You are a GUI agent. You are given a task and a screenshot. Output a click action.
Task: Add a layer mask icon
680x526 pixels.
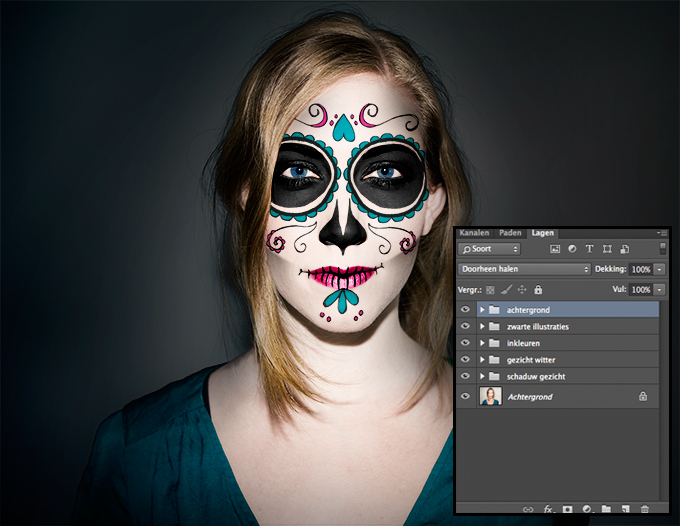567,509
